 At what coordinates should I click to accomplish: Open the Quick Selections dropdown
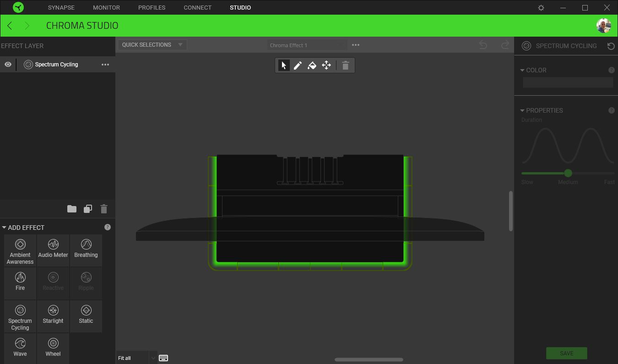(152, 45)
